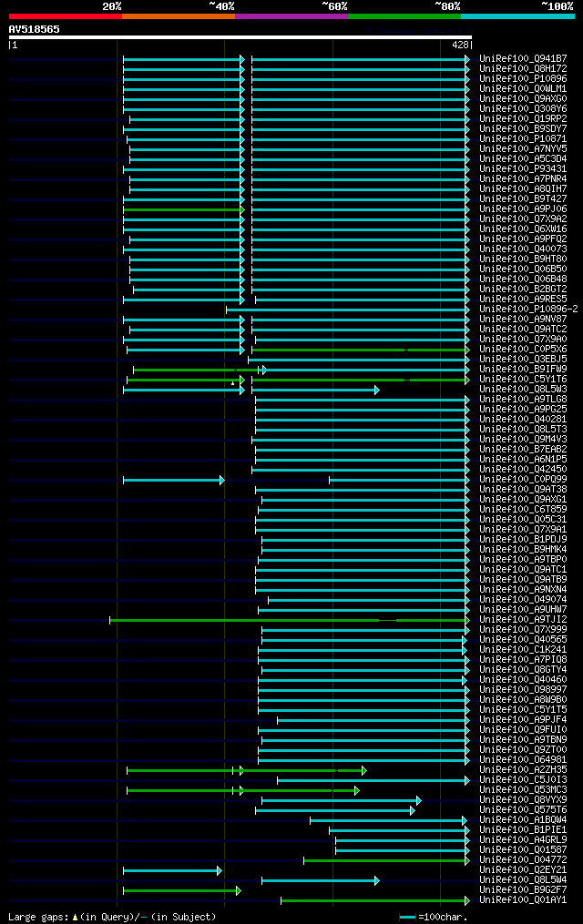Select UniRef100_O98997 label
This screenshot has height=924, width=583.
(523, 690)
